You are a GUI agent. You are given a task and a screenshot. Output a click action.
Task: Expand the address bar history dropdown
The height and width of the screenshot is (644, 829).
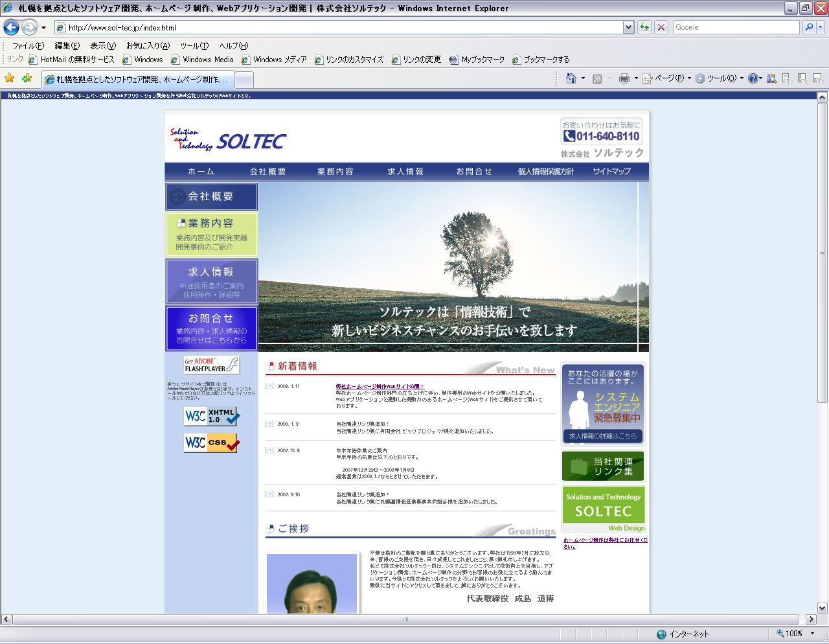(628, 27)
